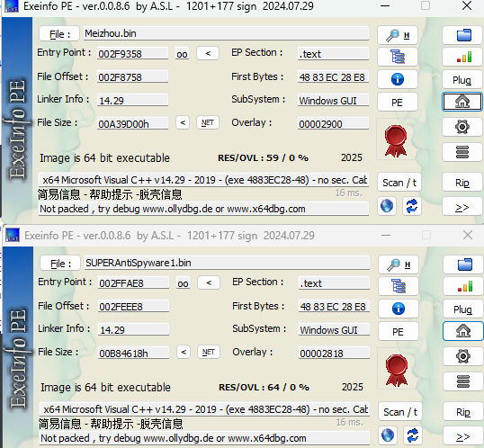Viewport: 484px width, 448px height.
Task: Click the NET button in SUPERAntiSpyware1.bin window
Action: pyautogui.click(x=209, y=353)
